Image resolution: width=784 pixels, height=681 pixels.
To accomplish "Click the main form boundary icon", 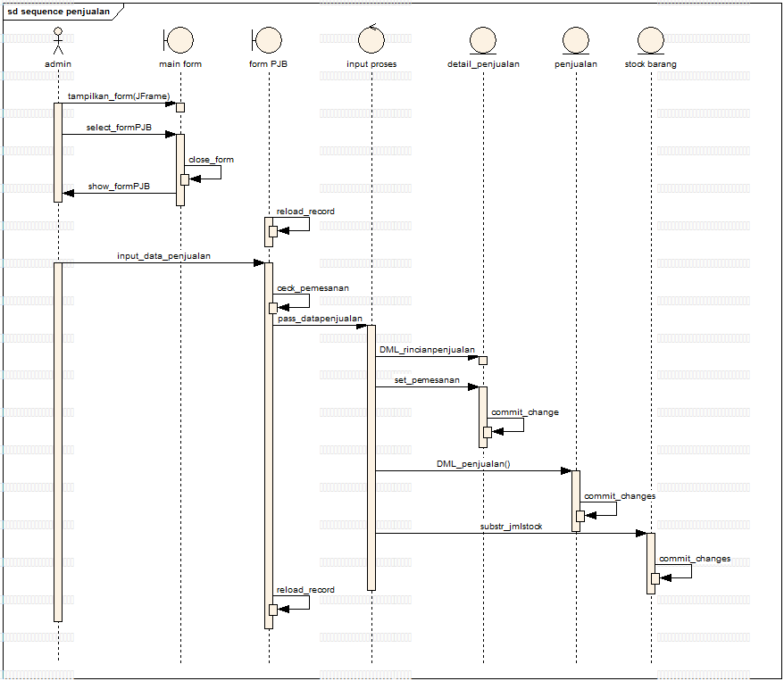I will [x=179, y=38].
